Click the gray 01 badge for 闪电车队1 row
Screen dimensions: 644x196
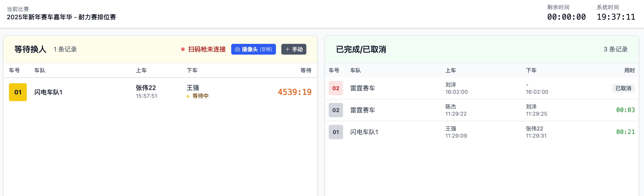pos(335,132)
